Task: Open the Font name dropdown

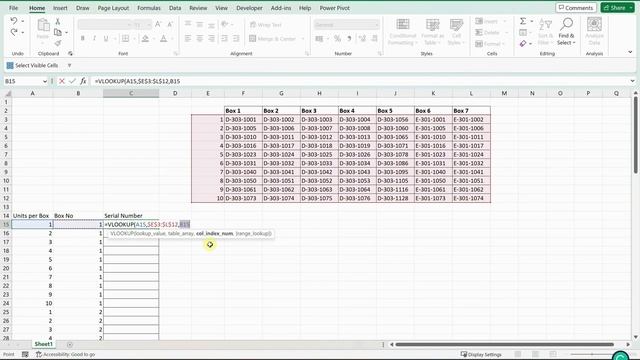Action: 129,25
